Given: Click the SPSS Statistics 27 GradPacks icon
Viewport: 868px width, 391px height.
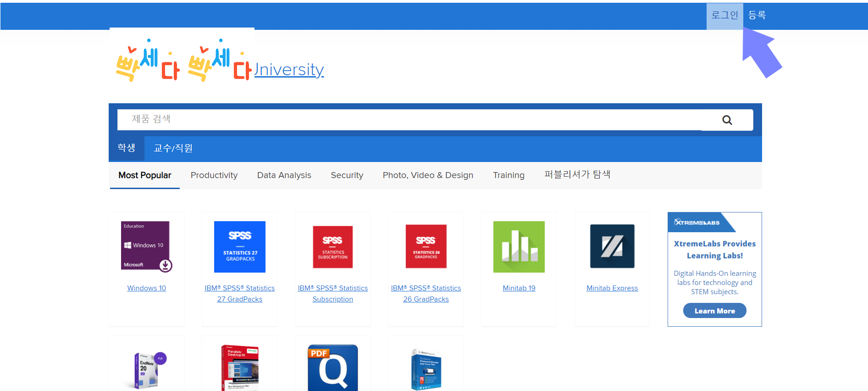Looking at the screenshot, I should [240, 247].
